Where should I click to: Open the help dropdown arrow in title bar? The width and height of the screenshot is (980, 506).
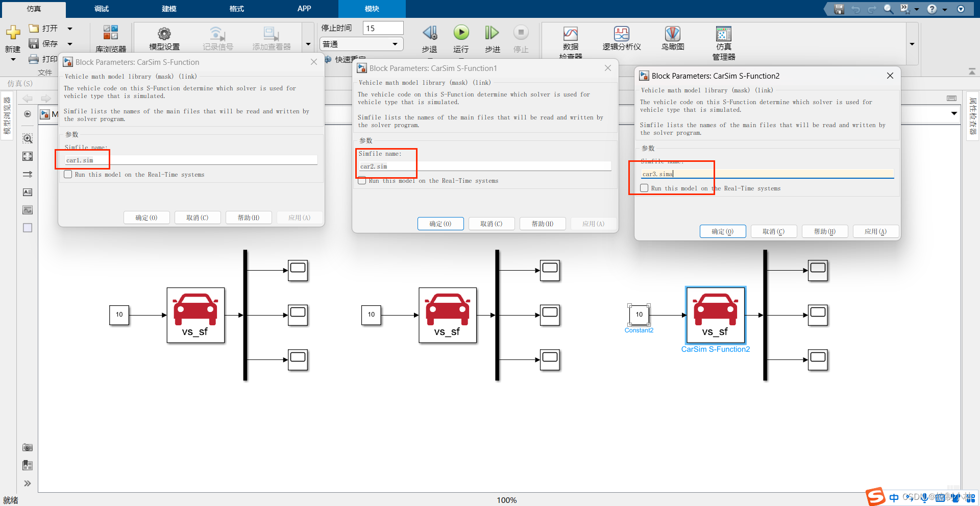pos(945,9)
